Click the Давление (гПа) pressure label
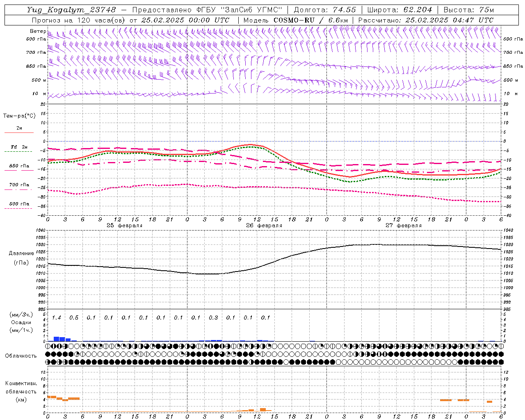The width and height of the screenshot is (525, 420). [x=21, y=258]
